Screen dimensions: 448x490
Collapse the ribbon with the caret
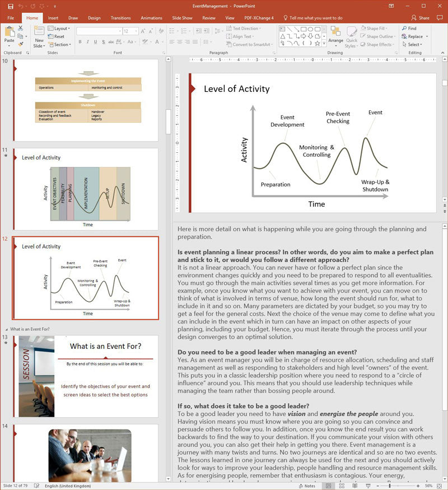pyautogui.click(x=442, y=53)
